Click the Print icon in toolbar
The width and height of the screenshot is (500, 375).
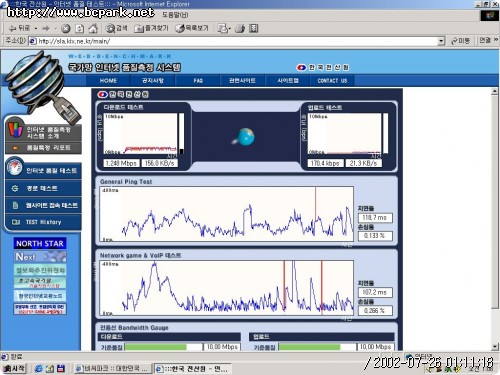pyautogui.click(x=240, y=29)
